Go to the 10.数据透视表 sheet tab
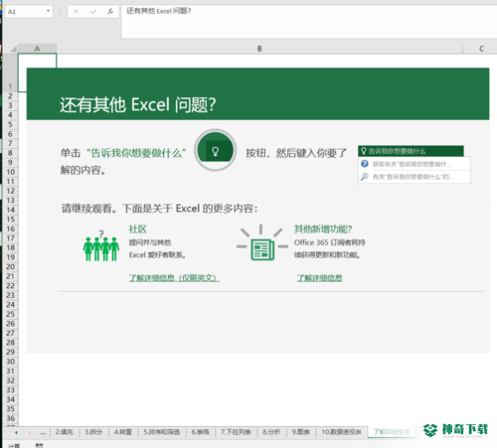Image resolution: width=497 pixels, height=448 pixels. [341, 432]
